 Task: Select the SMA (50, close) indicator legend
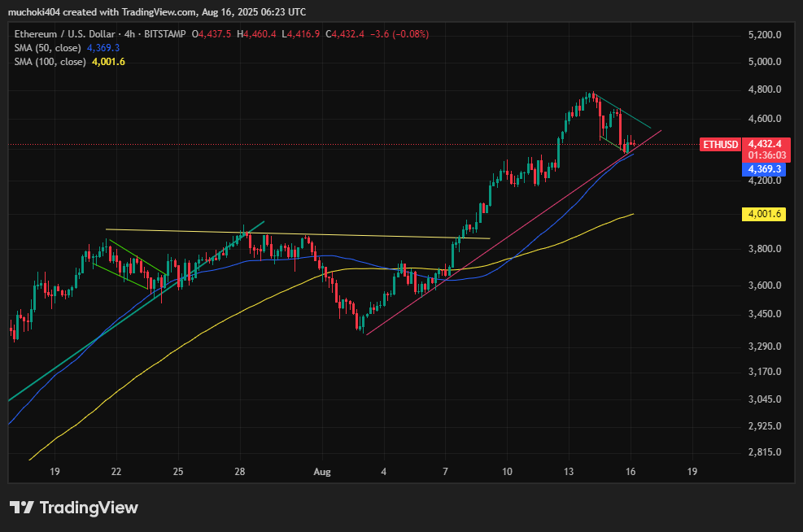[x=46, y=48]
